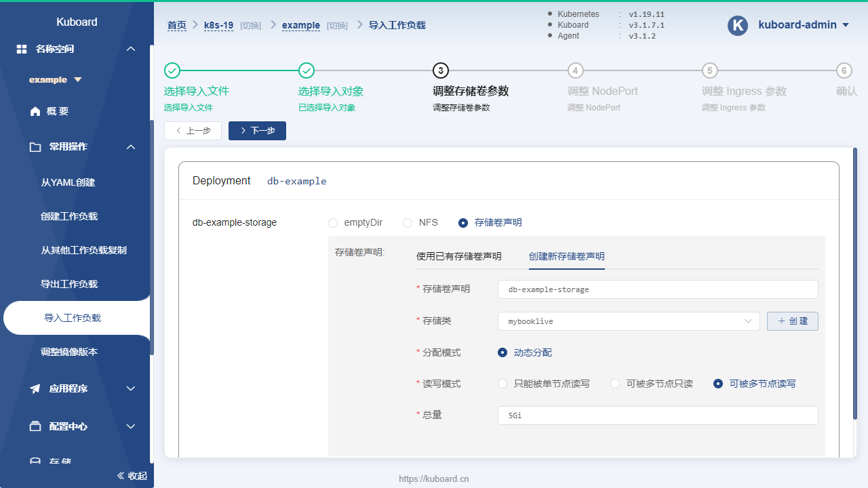Click the Kuboard logo text
Screen dimensions: 868x488
pyautogui.click(x=77, y=22)
